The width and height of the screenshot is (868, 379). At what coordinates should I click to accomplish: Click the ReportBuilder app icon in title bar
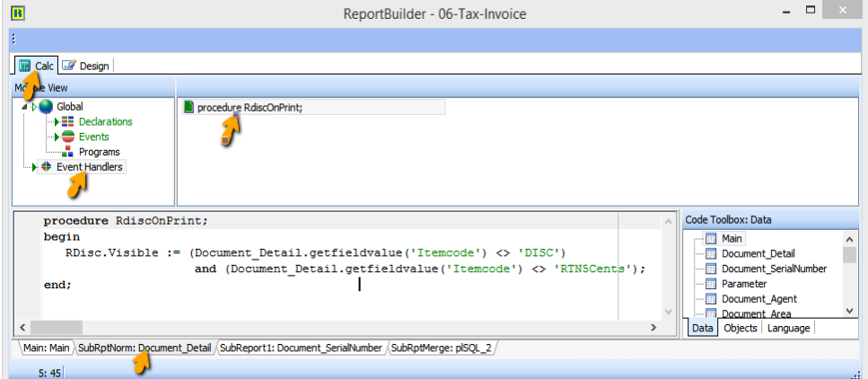click(17, 13)
